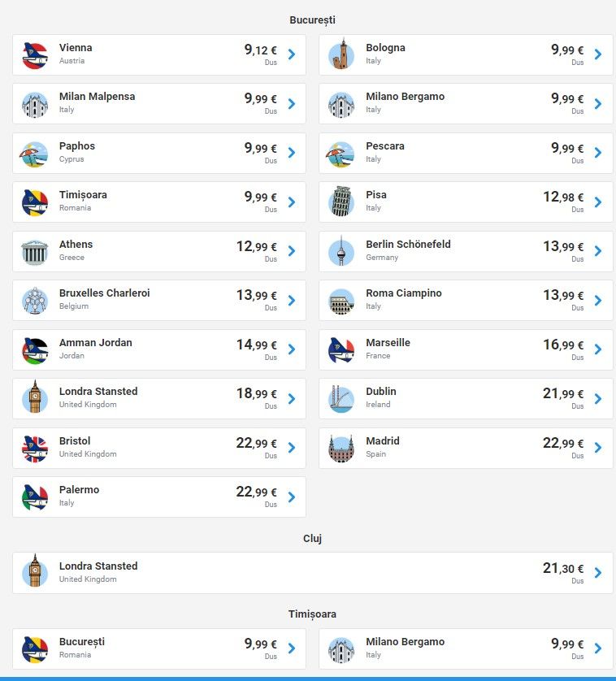Screen dimensions: 616x681
Task: Select the Pescara 9,99 € fare
Action: pyautogui.click(x=567, y=148)
